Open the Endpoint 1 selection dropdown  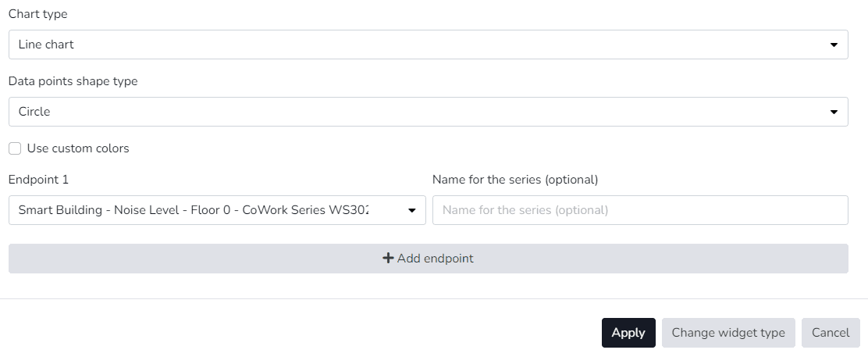pos(217,210)
